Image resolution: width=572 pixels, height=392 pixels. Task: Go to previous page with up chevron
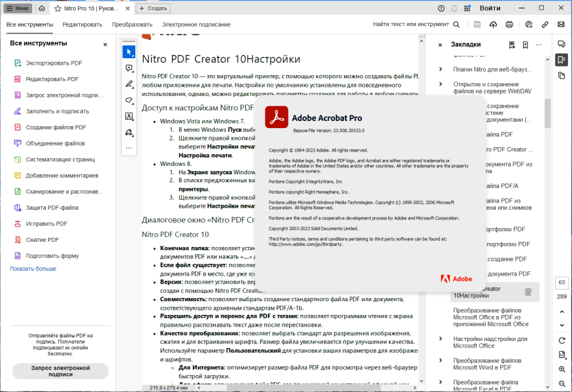click(562, 312)
